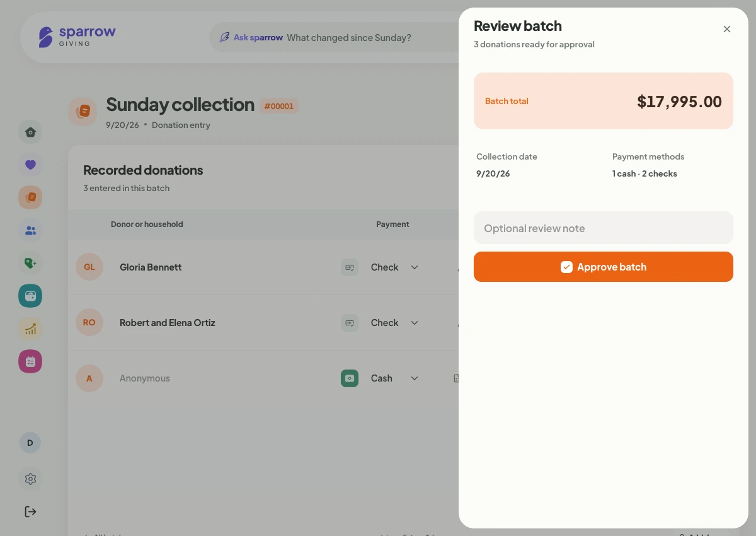Click the 3 donations ready for approval text
The image size is (756, 536).
tap(534, 44)
